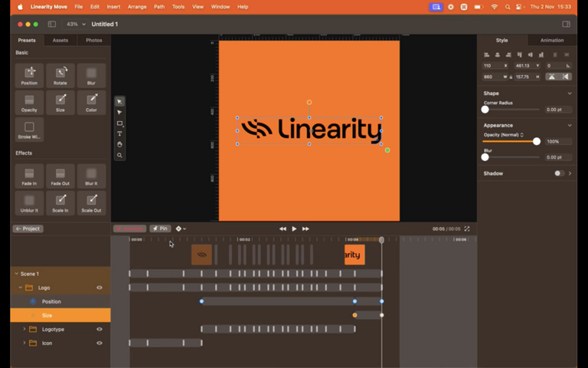Open the Arrange menu
Viewport: 588px width, 368px height.
[x=137, y=7]
